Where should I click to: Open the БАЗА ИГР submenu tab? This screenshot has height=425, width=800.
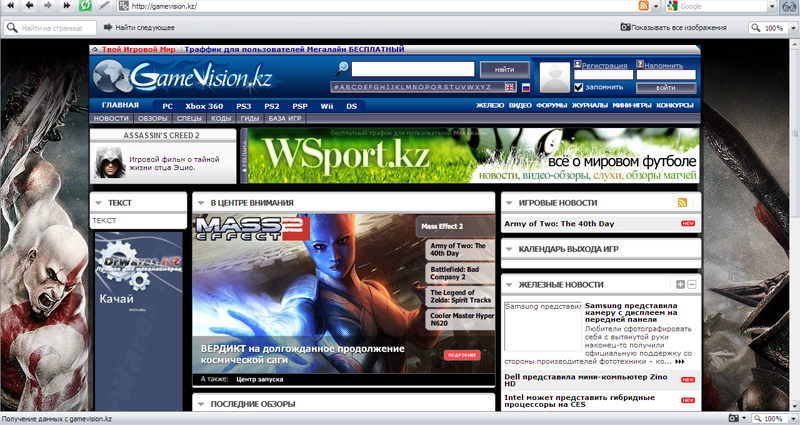285,118
